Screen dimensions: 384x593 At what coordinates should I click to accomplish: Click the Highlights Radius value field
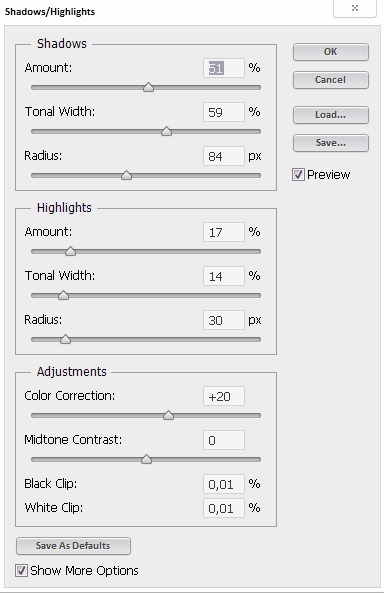click(x=224, y=320)
